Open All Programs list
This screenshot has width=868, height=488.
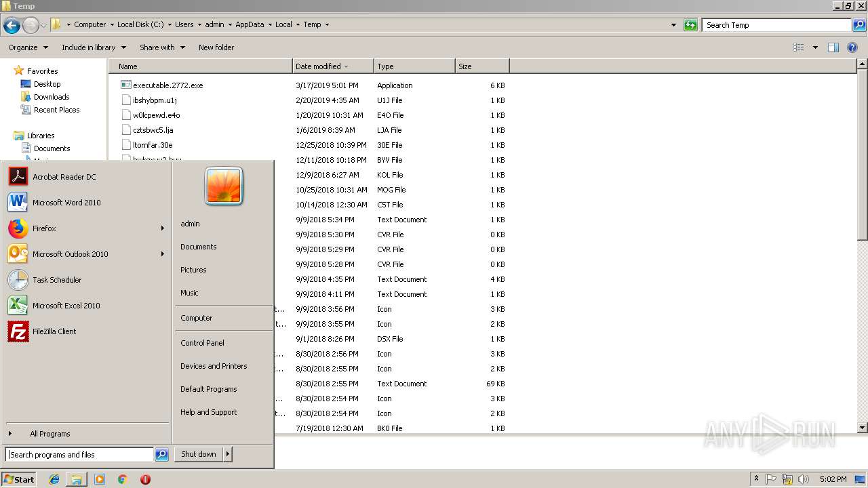(x=50, y=434)
